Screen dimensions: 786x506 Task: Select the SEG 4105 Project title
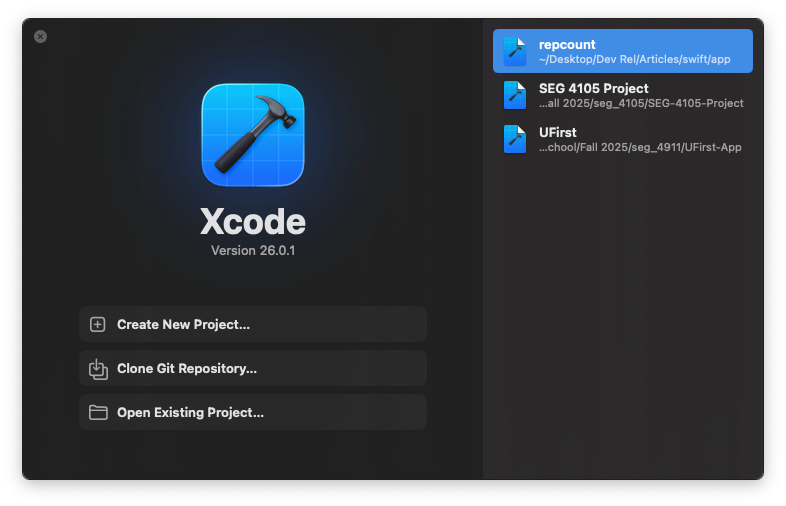pos(594,88)
